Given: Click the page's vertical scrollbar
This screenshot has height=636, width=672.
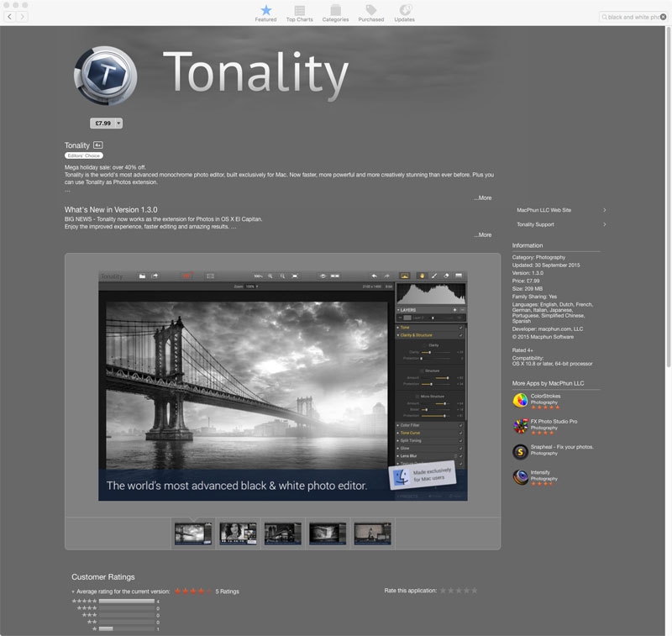Looking at the screenshot, I should pos(668,197).
